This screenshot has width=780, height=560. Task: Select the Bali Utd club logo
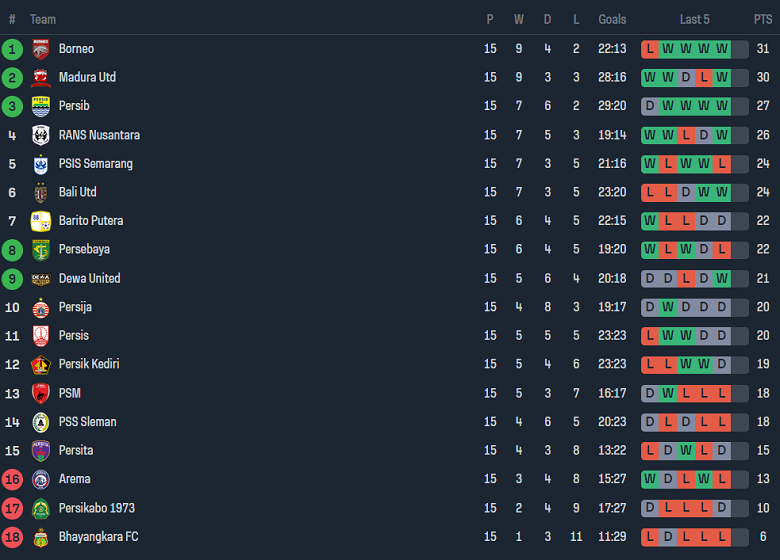[x=41, y=192]
